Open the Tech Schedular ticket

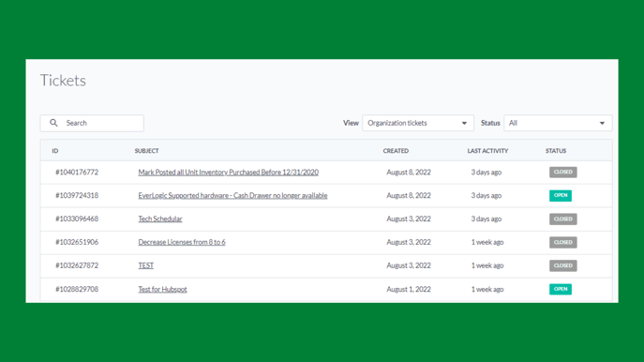pyautogui.click(x=160, y=219)
